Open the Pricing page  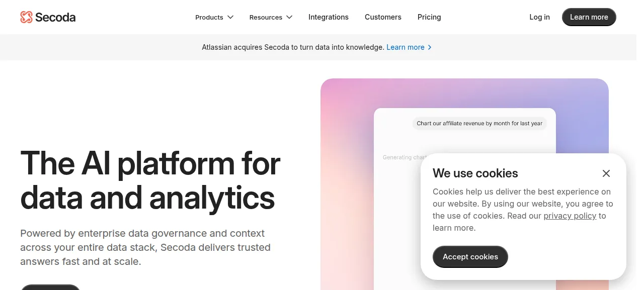[429, 17]
